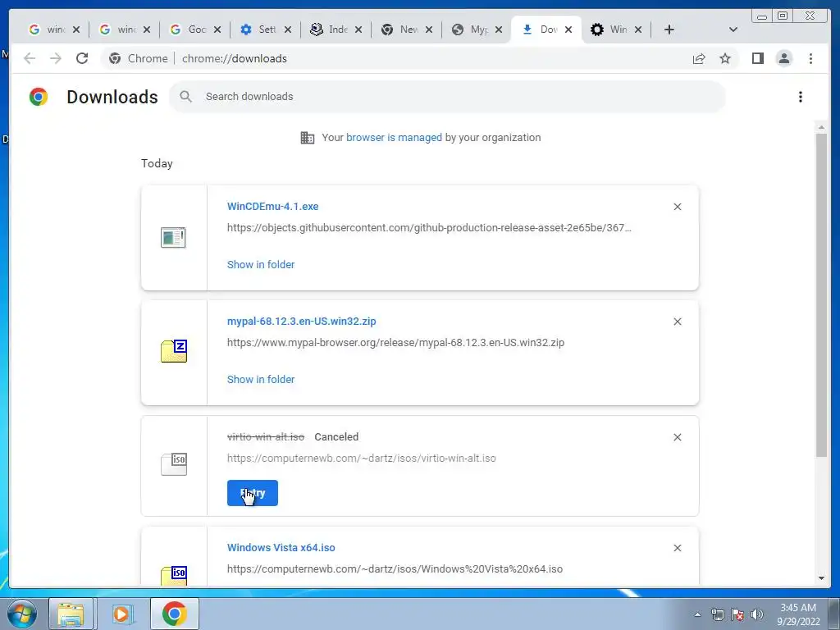840x630 pixels.
Task: Remove mypal-68.12.3 zip from the list
Action: coord(677,322)
